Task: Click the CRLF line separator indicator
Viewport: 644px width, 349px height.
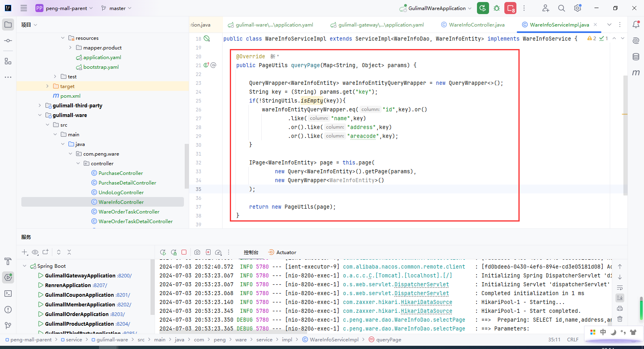Action: 573,340
